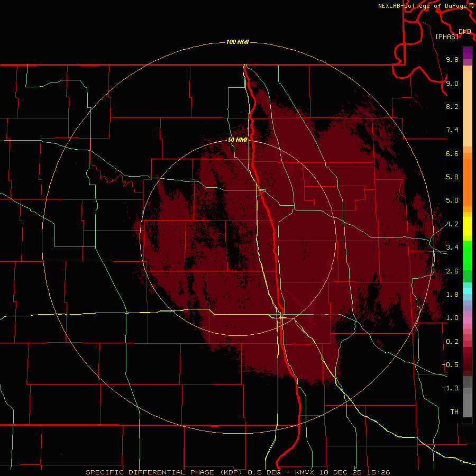Select the 5.8 legend value
This screenshot has width=476, height=476.
(x=452, y=177)
